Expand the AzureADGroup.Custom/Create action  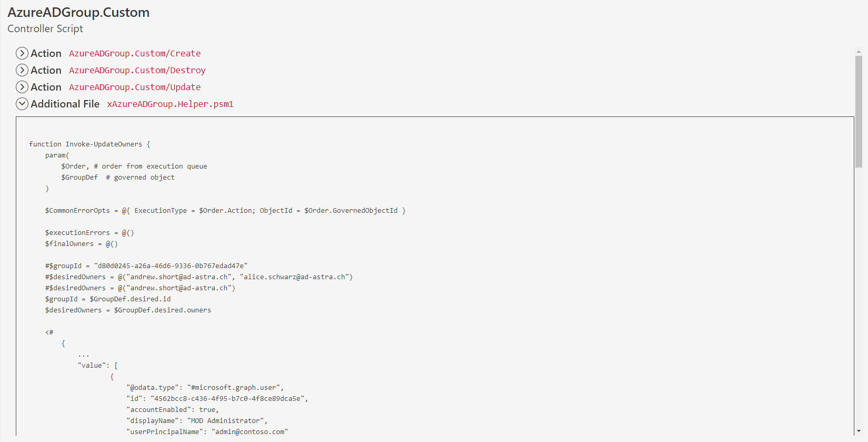click(22, 53)
